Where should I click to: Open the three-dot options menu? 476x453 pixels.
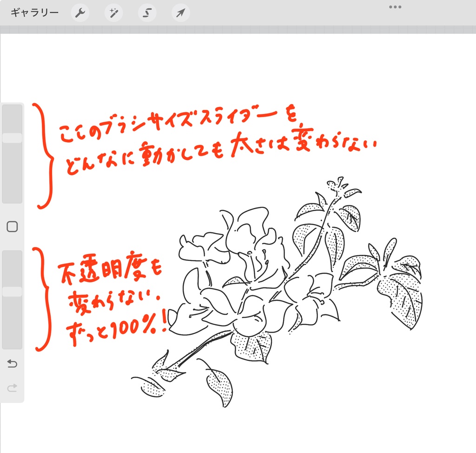pyautogui.click(x=395, y=7)
